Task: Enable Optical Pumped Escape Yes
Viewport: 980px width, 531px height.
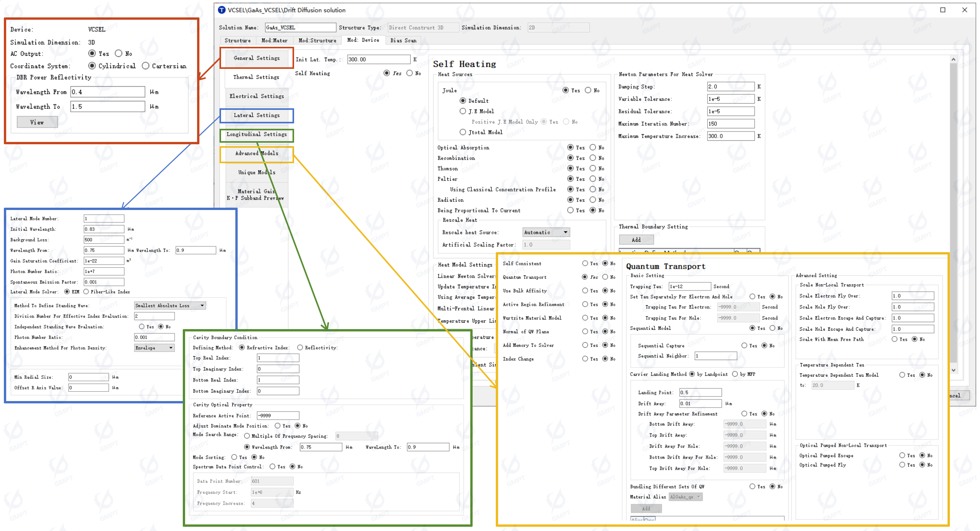Action: (902, 455)
